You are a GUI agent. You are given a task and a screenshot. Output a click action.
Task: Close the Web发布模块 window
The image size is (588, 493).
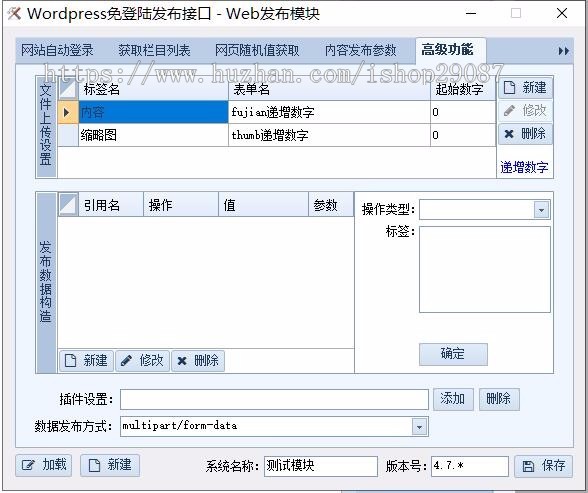coord(561,13)
